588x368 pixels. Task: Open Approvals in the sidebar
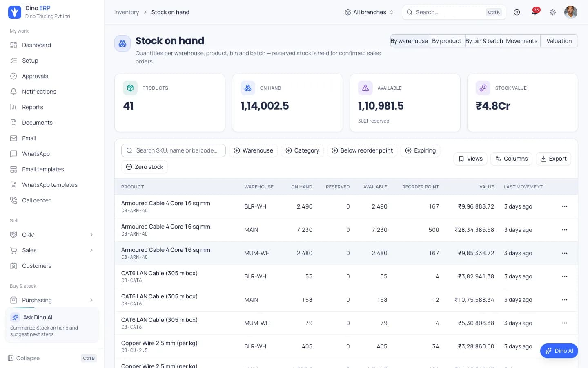[52, 76]
